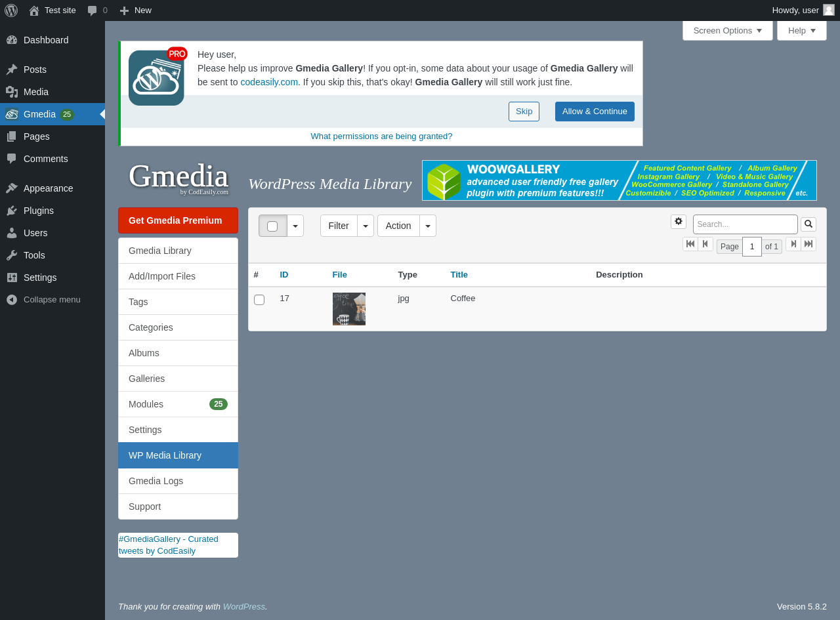Open the Coffee image thumbnail
The width and height of the screenshot is (840, 620).
[x=349, y=309]
